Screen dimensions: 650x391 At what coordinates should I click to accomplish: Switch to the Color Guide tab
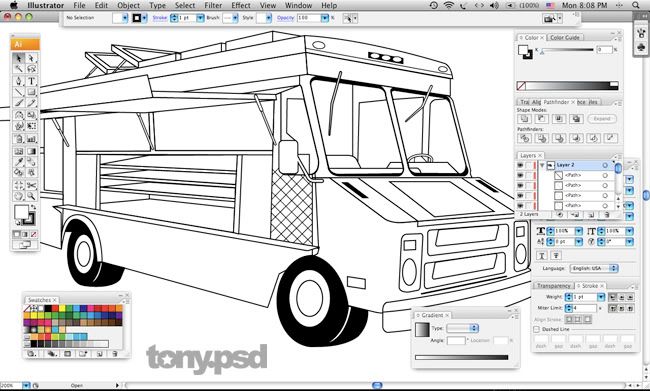point(565,37)
